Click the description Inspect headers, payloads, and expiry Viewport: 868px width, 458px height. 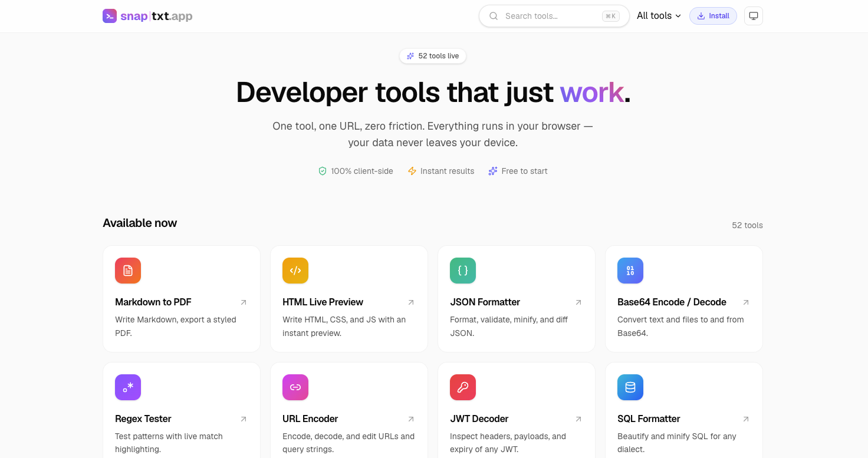pyautogui.click(x=508, y=443)
